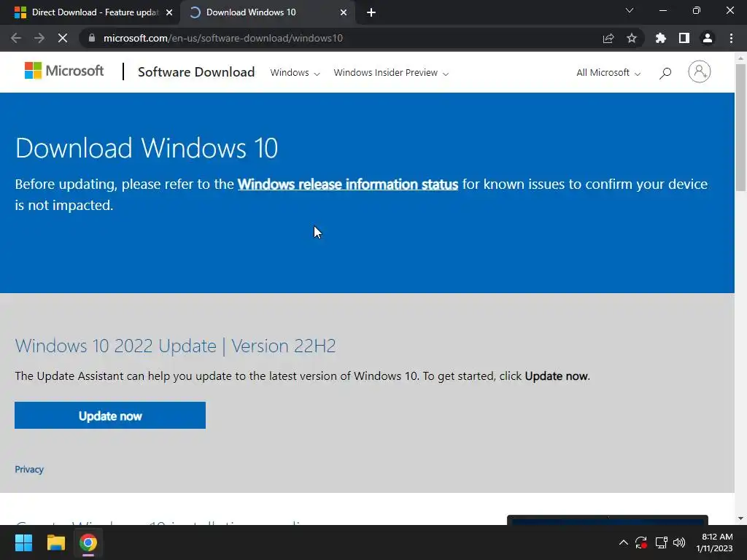Click the 'Download Windows 10' page heading
This screenshot has height=560, width=747.
(146, 147)
